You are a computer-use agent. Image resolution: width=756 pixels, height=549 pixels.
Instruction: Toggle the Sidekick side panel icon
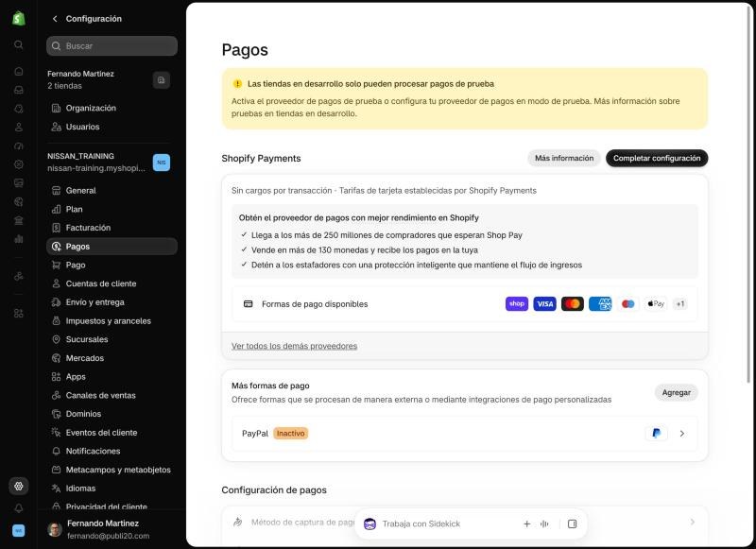pyautogui.click(x=573, y=523)
